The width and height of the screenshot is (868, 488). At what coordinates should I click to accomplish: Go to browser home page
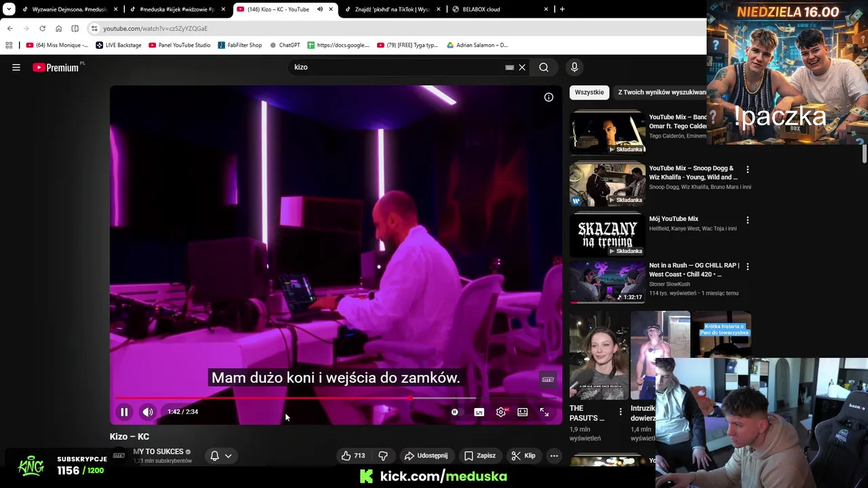[58, 28]
